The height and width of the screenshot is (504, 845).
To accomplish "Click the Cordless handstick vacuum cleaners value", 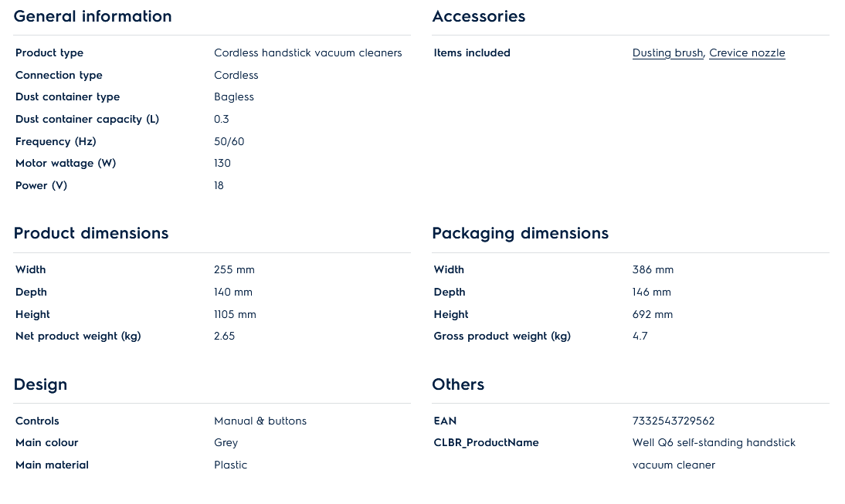I will [x=308, y=53].
